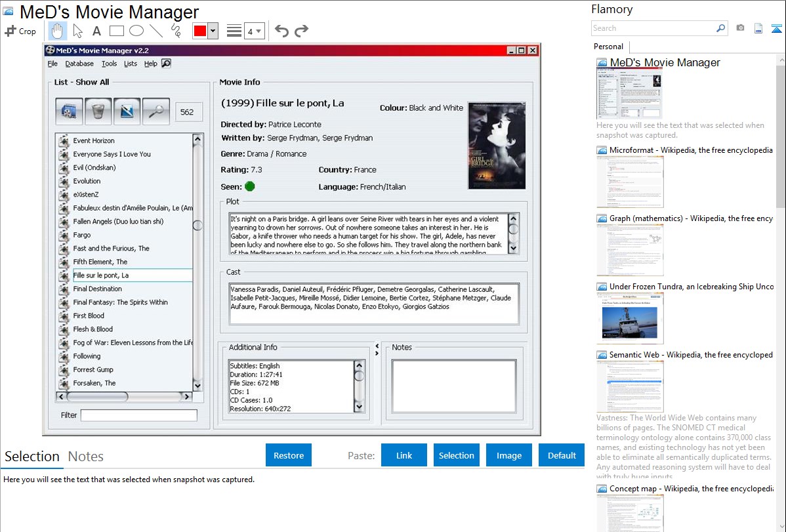
Task: Select Final Destination in list
Action: [97, 289]
